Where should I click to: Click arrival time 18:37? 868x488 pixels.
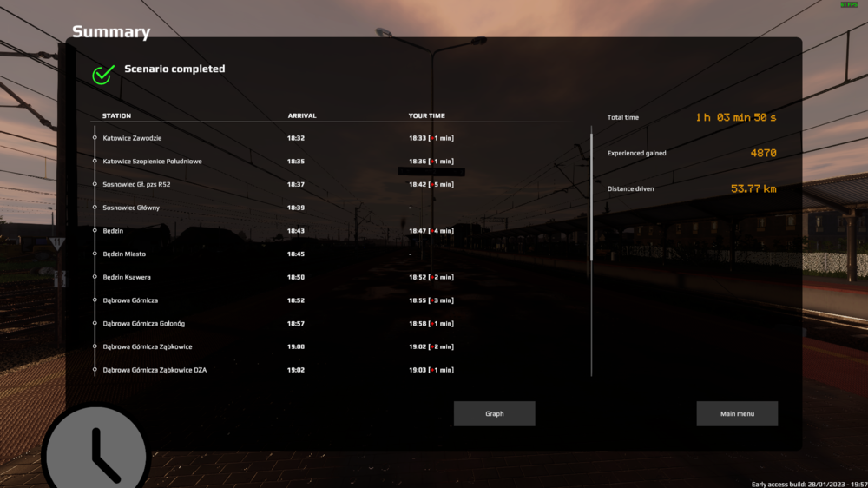click(x=296, y=184)
